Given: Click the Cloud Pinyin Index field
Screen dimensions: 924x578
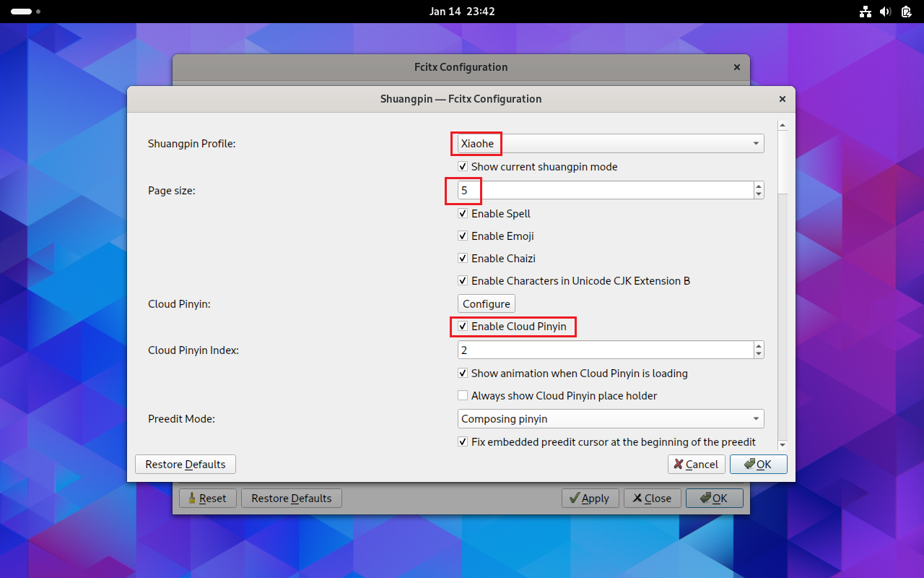Looking at the screenshot, I should [x=605, y=350].
